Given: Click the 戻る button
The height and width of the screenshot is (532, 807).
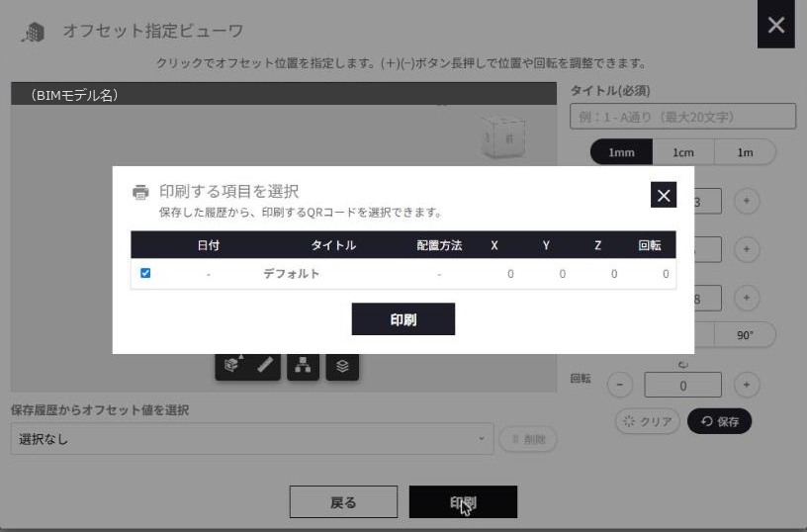Looking at the screenshot, I should pyautogui.click(x=343, y=501).
